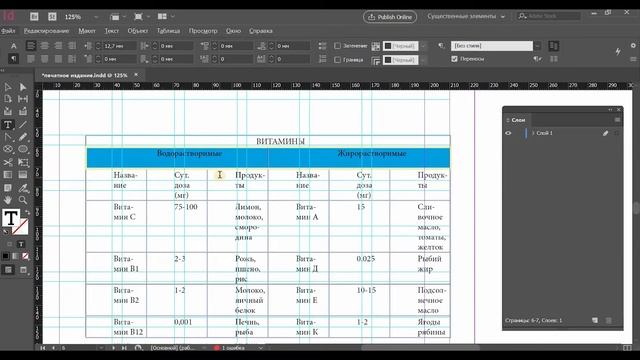The image size is (640, 360).
Task: Open the Макет menu
Action: click(x=87, y=31)
